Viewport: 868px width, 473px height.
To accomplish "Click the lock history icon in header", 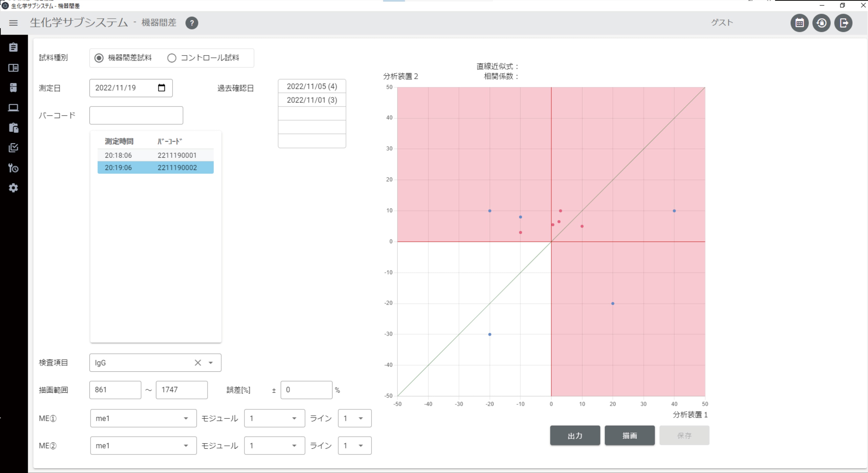I will coord(821,23).
